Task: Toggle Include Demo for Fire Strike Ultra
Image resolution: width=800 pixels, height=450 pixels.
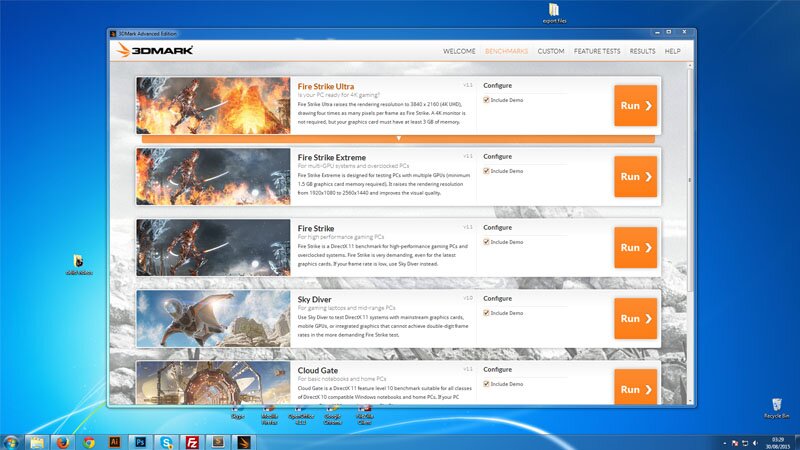Action: point(486,100)
